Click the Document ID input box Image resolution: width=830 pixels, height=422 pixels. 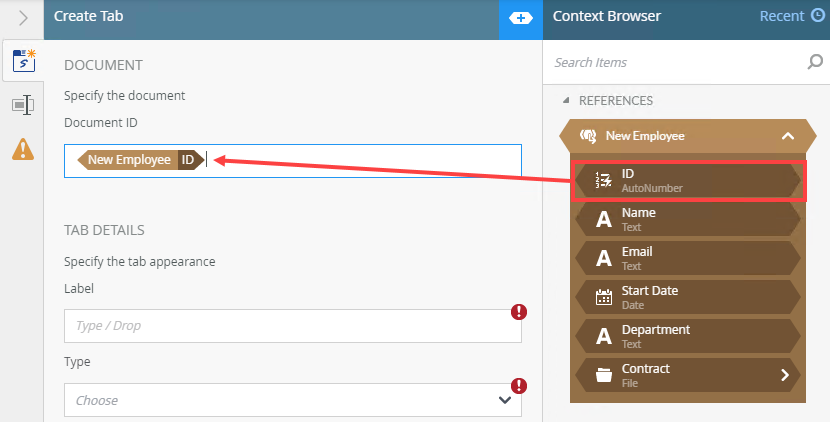(x=360, y=160)
